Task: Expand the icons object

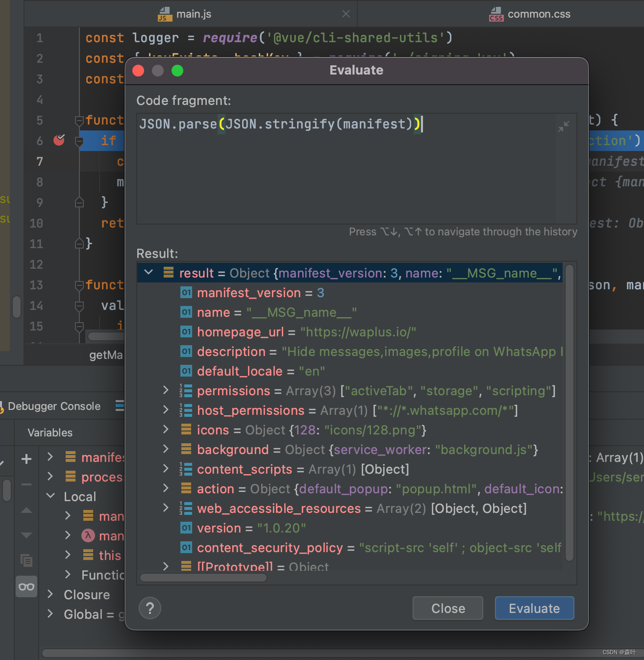Action: (x=166, y=430)
